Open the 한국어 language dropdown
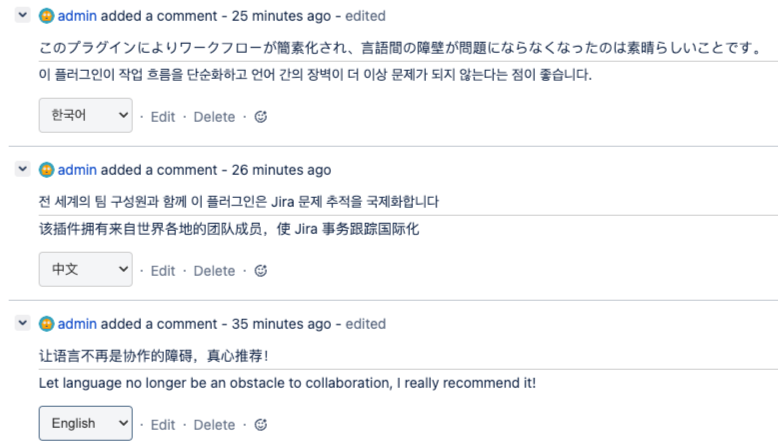This screenshot has height=443, width=778. [85, 116]
